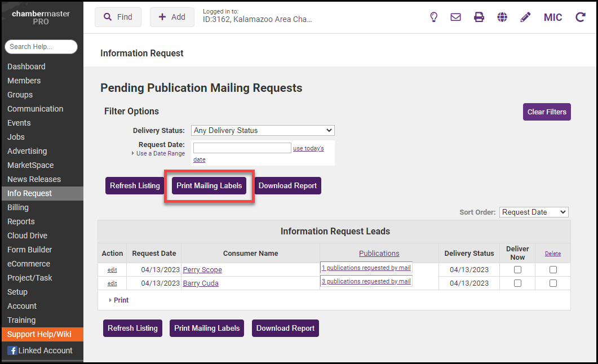Viewport: 598px width, 364px height.
Task: Open Billing in the sidebar menu
Action: tap(18, 207)
